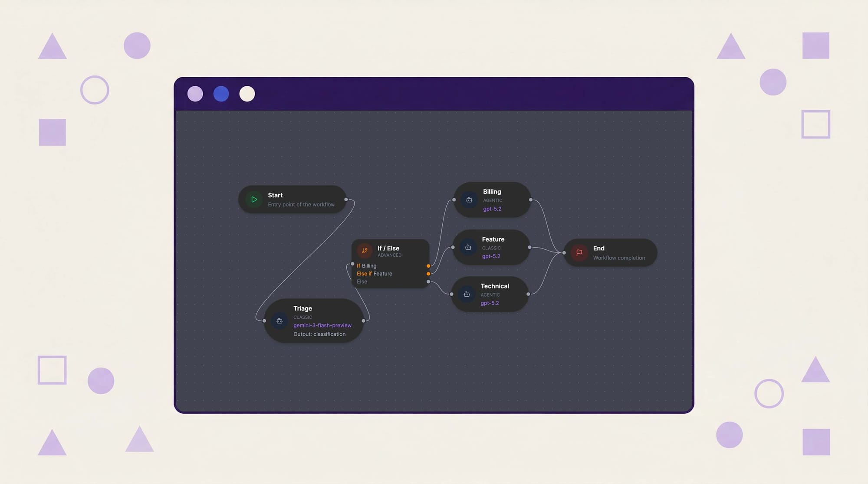The width and height of the screenshot is (868, 484).
Task: Select the robot icon on the Feature node
Action: coord(468,247)
